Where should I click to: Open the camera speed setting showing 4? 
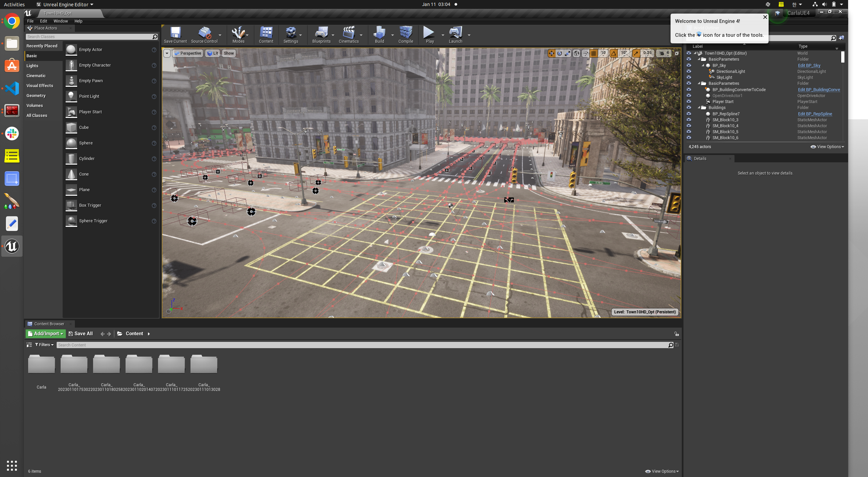tap(664, 53)
